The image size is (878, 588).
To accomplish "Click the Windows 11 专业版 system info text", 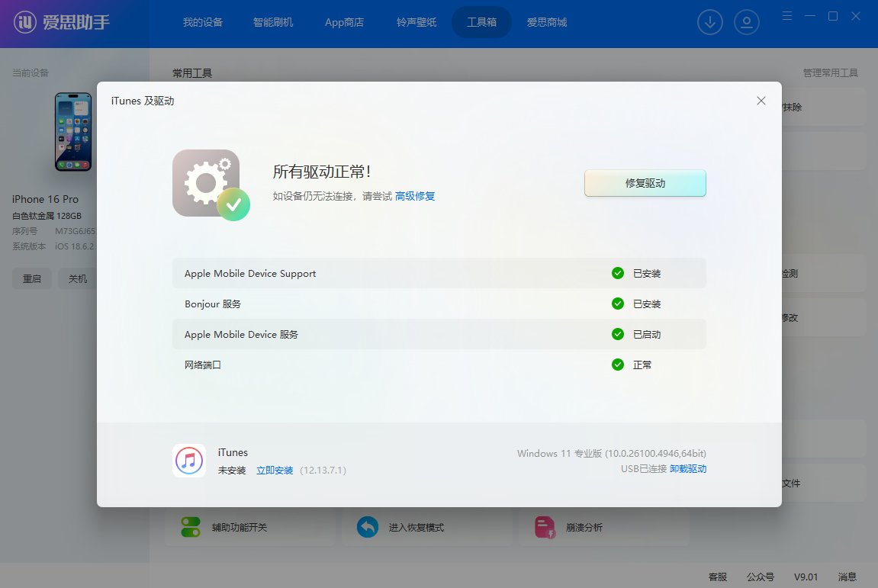I will pos(612,453).
